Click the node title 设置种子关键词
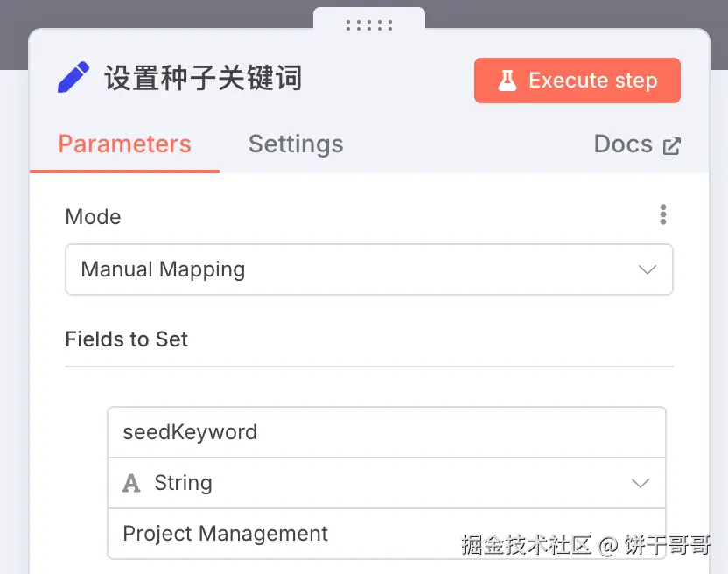This screenshot has width=728, height=574. click(203, 78)
